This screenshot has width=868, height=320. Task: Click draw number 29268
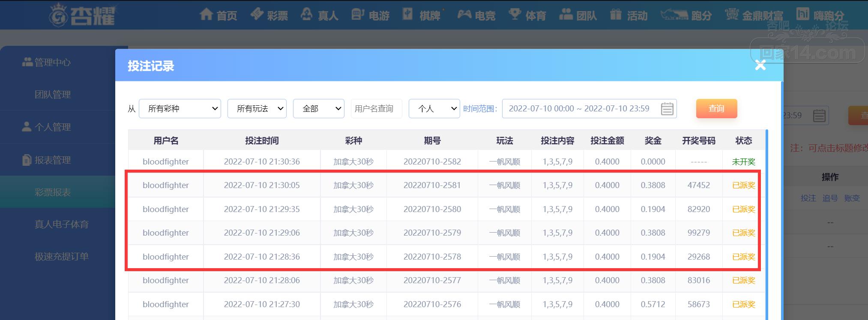699,257
